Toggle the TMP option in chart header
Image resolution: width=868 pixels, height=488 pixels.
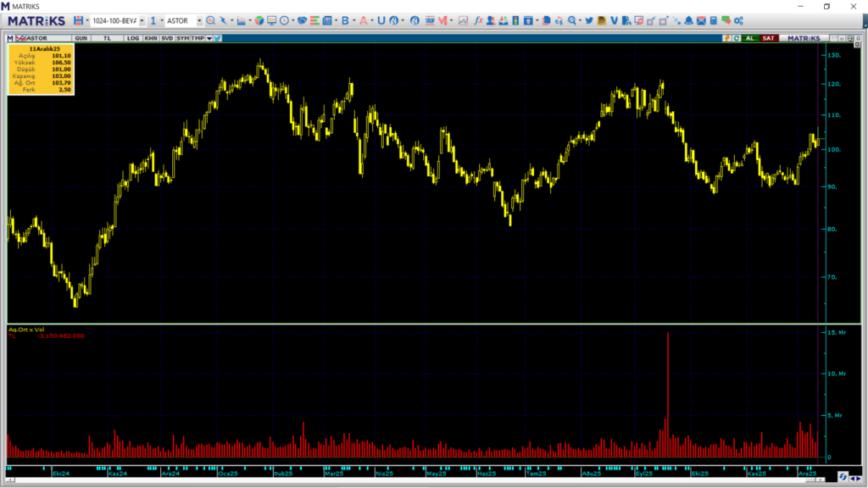[x=197, y=38]
